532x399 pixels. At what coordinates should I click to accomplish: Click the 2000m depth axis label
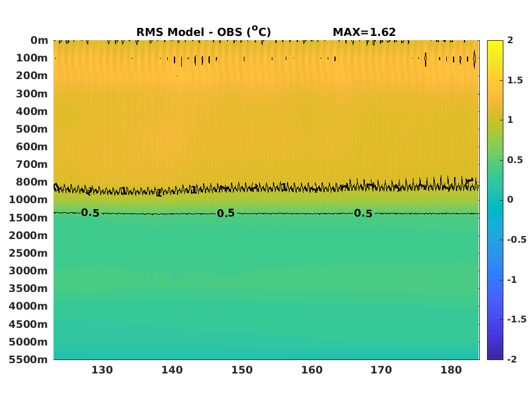pyautogui.click(x=29, y=235)
